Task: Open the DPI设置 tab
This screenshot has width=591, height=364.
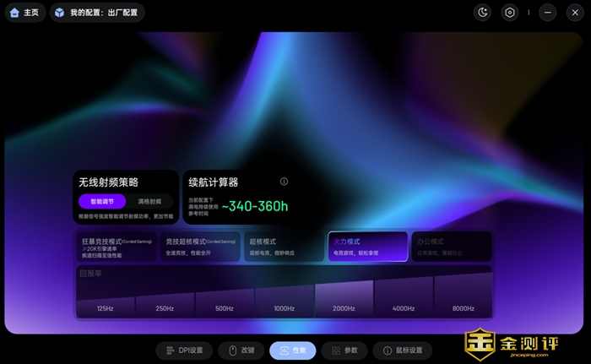Action: [183, 350]
